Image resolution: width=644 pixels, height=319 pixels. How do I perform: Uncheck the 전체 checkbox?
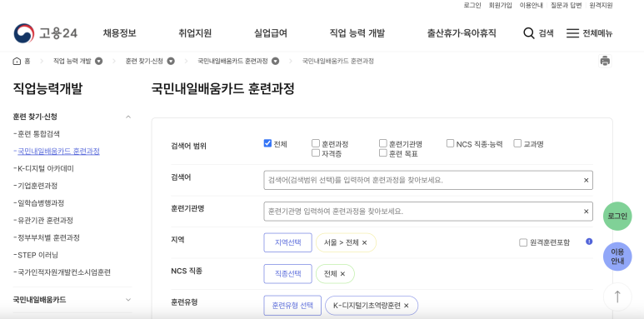(267, 143)
